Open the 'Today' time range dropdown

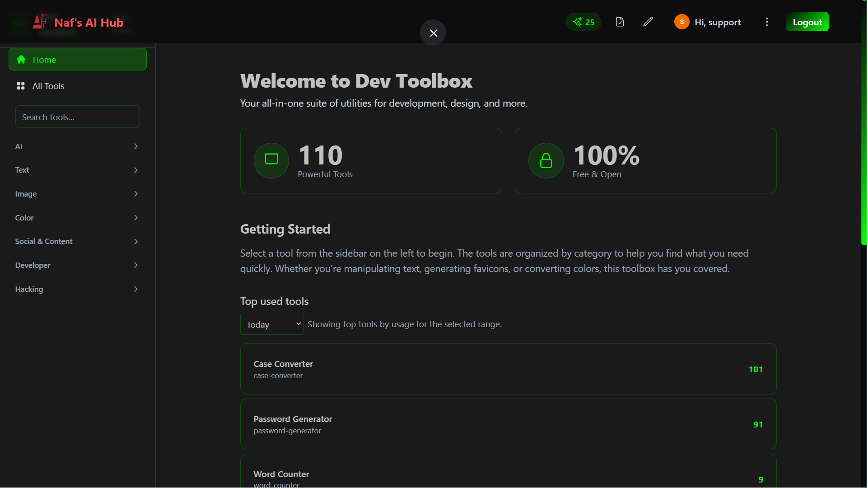pos(271,324)
